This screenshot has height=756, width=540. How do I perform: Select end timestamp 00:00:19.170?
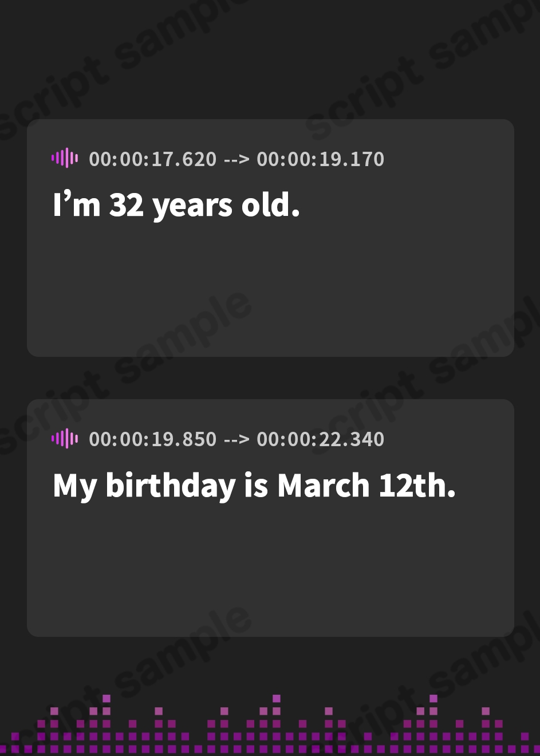pyautogui.click(x=320, y=159)
